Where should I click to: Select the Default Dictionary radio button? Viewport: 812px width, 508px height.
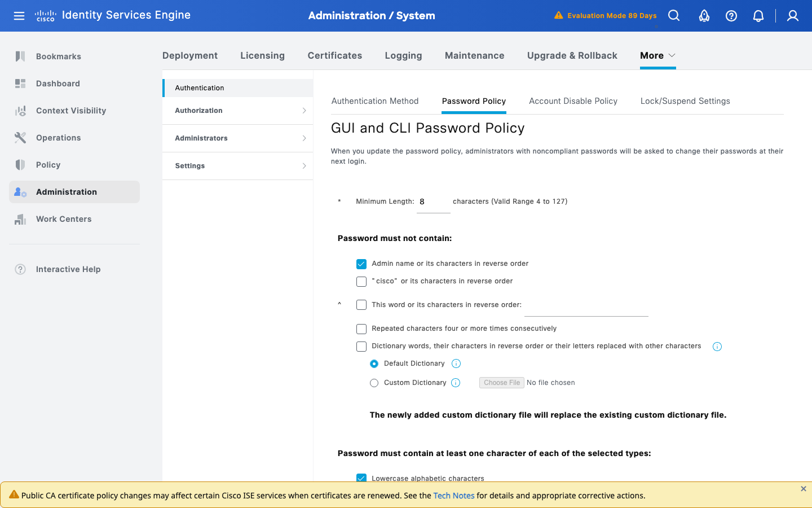pyautogui.click(x=374, y=364)
